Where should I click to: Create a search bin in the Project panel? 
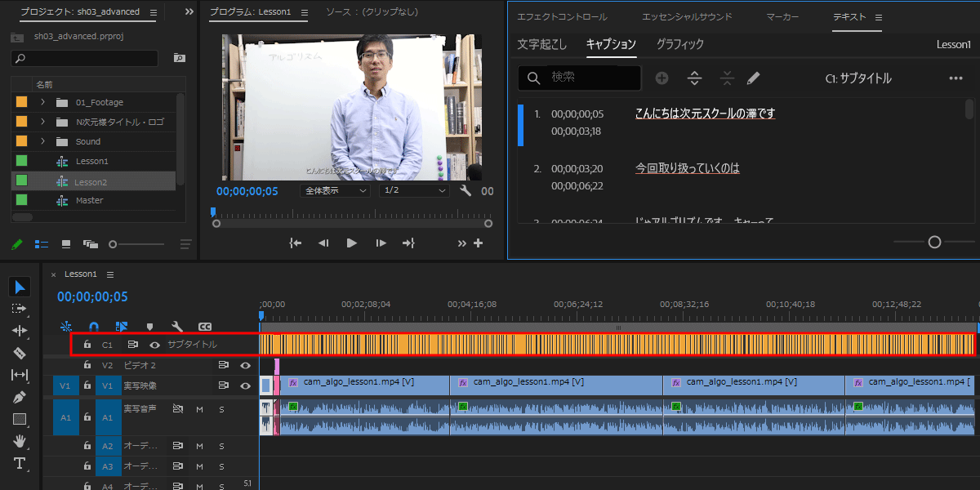click(179, 58)
